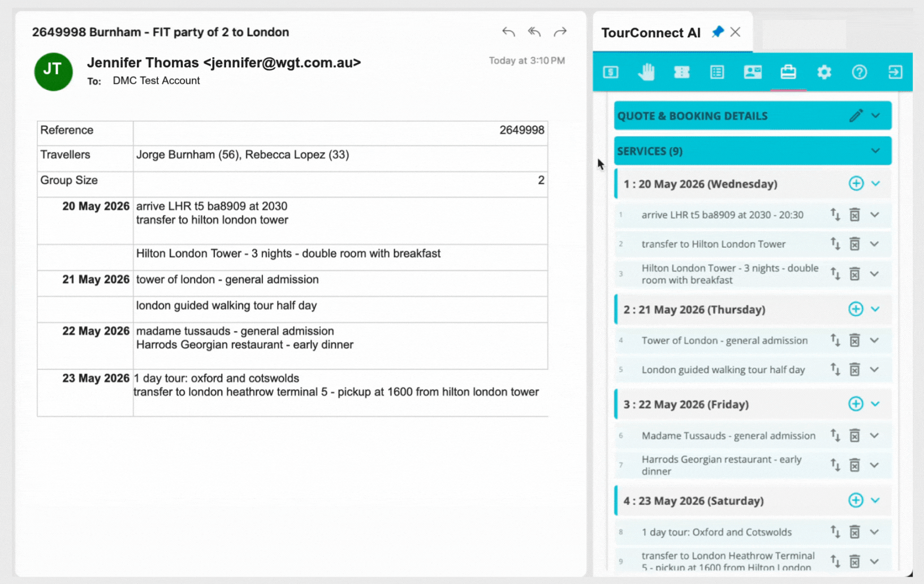Collapse day 3: 22 May 2026 group
Image resolution: width=924 pixels, height=584 pixels.
point(875,404)
